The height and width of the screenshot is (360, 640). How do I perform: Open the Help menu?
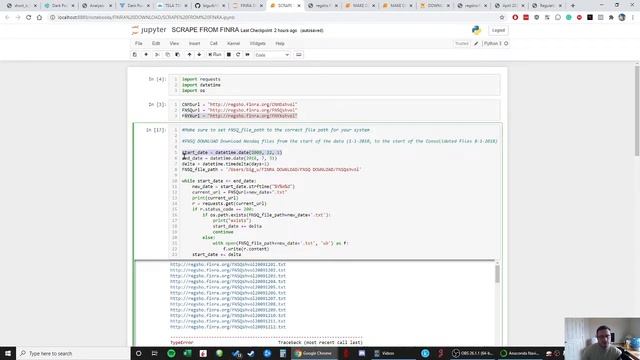(x=280, y=43)
